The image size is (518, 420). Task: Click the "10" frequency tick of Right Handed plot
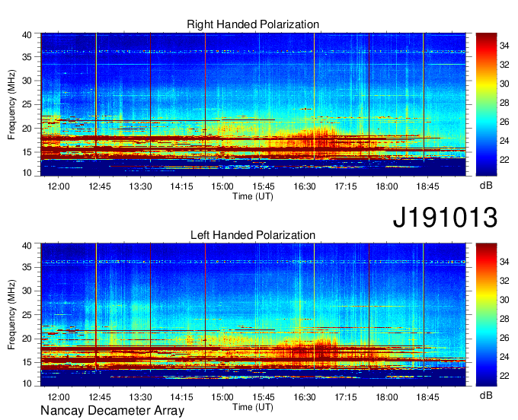[x=27, y=173]
